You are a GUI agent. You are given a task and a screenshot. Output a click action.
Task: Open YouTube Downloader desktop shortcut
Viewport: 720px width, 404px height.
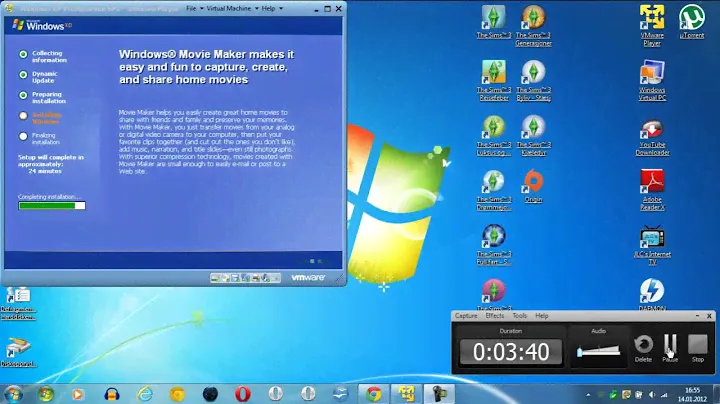point(653,130)
